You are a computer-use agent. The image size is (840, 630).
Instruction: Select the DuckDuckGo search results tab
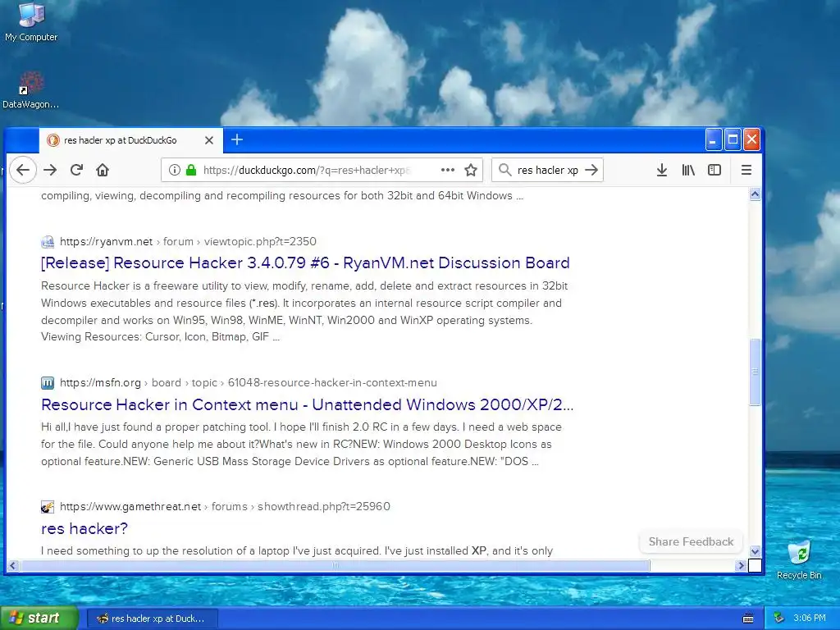click(x=130, y=140)
